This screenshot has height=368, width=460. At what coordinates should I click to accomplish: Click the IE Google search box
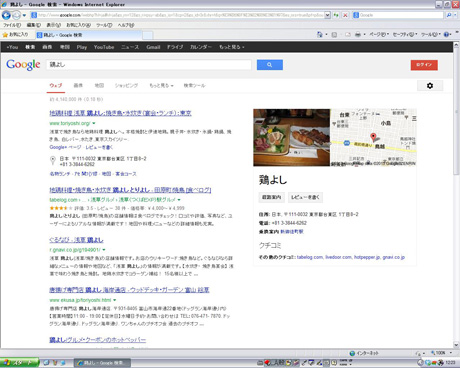(398, 15)
